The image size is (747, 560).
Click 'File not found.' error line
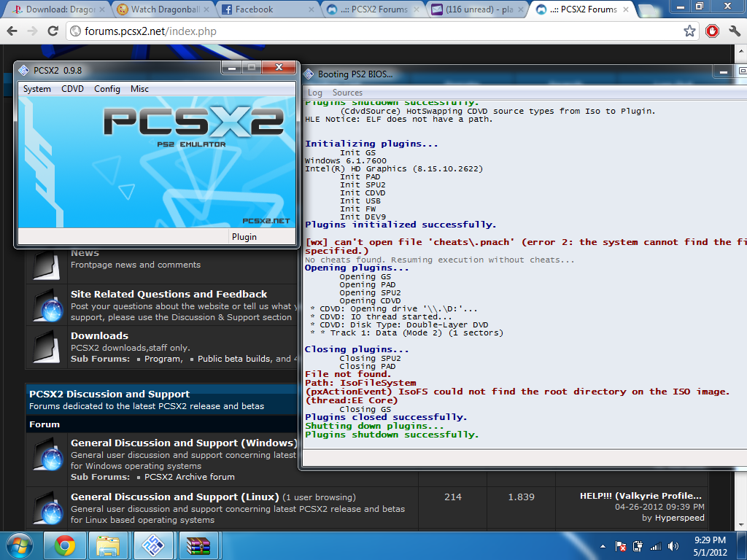click(348, 374)
